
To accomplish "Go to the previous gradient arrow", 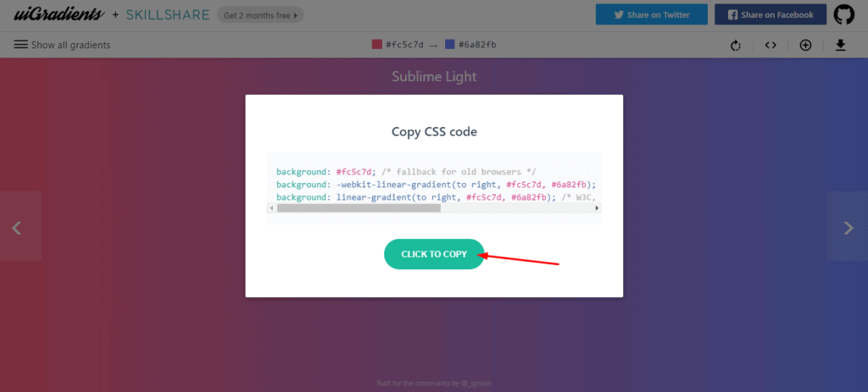I will pyautogui.click(x=16, y=227).
